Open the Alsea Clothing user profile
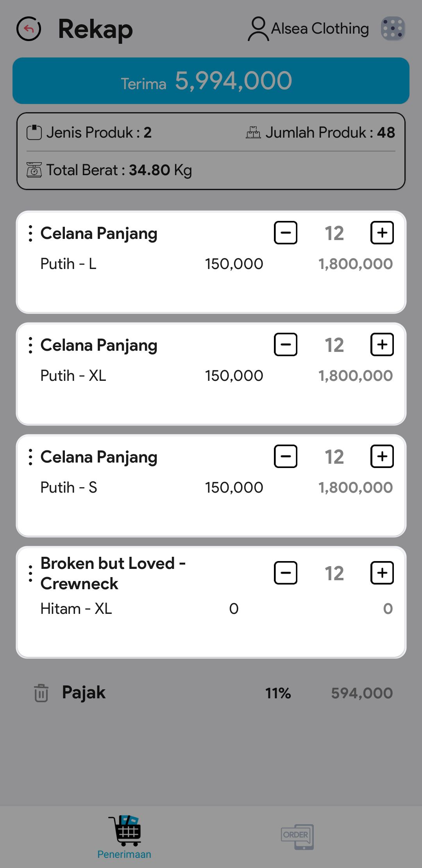Image resolution: width=422 pixels, height=868 pixels. point(309,29)
